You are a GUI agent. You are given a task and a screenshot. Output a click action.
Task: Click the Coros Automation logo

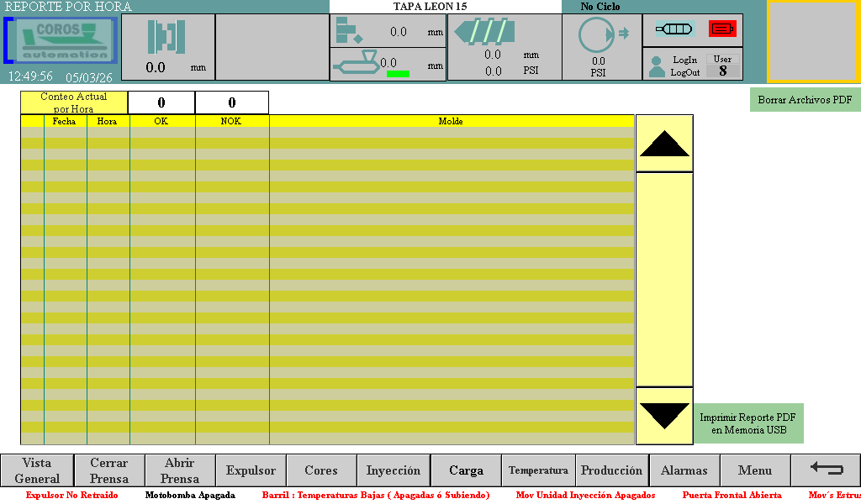click(x=61, y=40)
